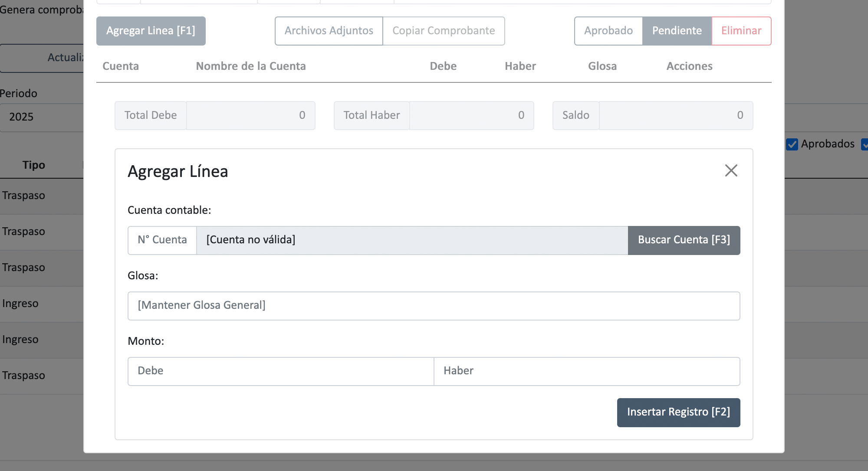Set status to Pendiente
868x471 pixels.
pyautogui.click(x=677, y=31)
